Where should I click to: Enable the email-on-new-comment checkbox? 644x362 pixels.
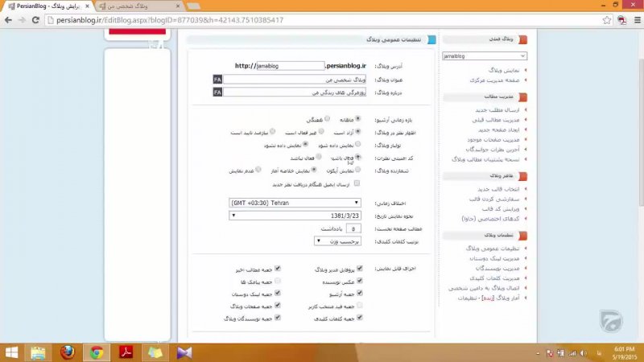[357, 184]
